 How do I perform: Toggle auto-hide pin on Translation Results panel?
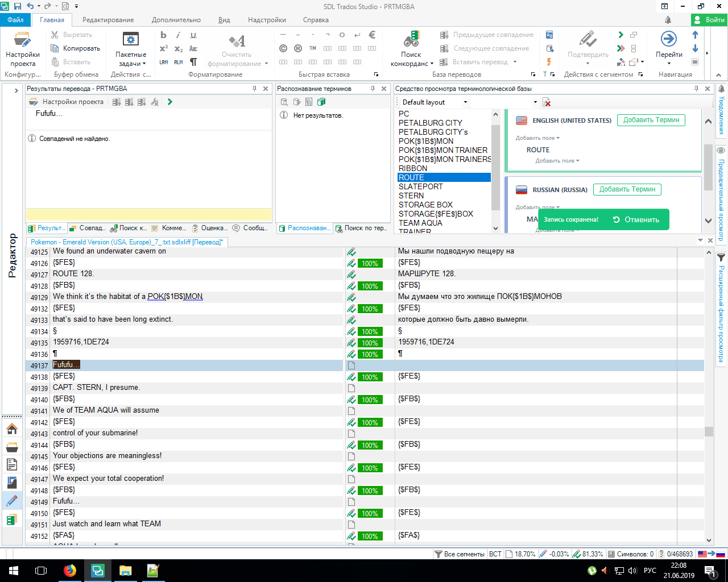tap(254, 89)
